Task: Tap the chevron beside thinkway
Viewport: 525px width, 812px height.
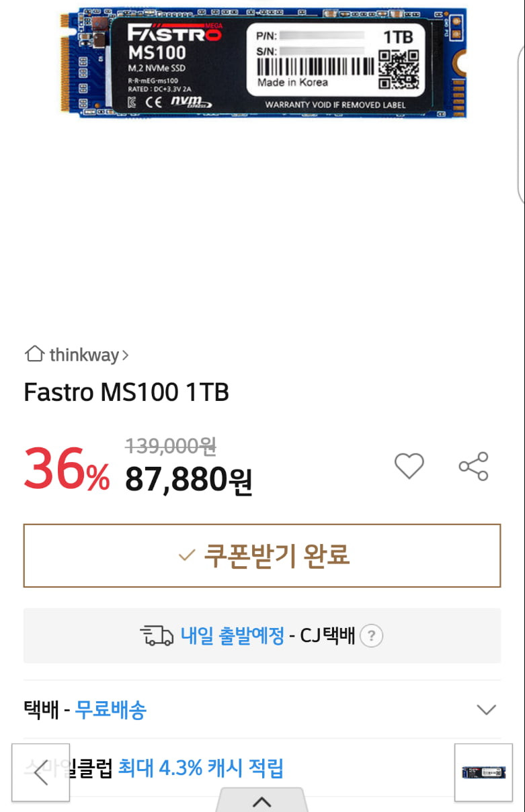Action: point(125,355)
